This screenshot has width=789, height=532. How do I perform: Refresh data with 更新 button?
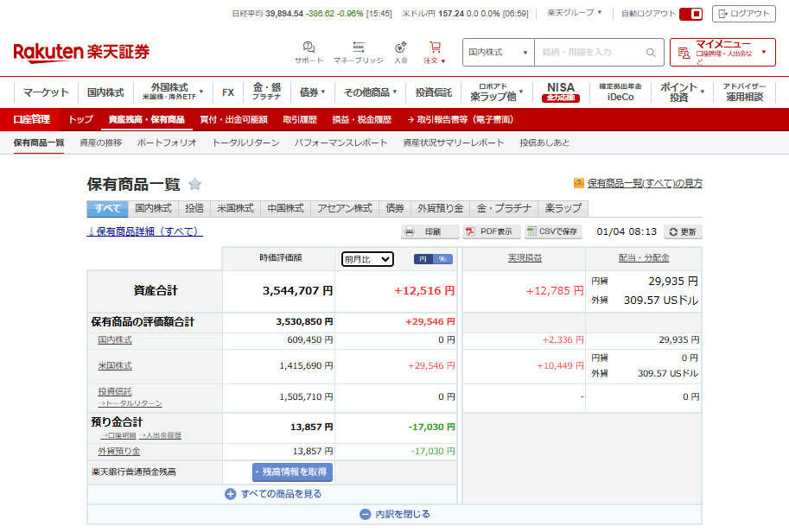[683, 232]
